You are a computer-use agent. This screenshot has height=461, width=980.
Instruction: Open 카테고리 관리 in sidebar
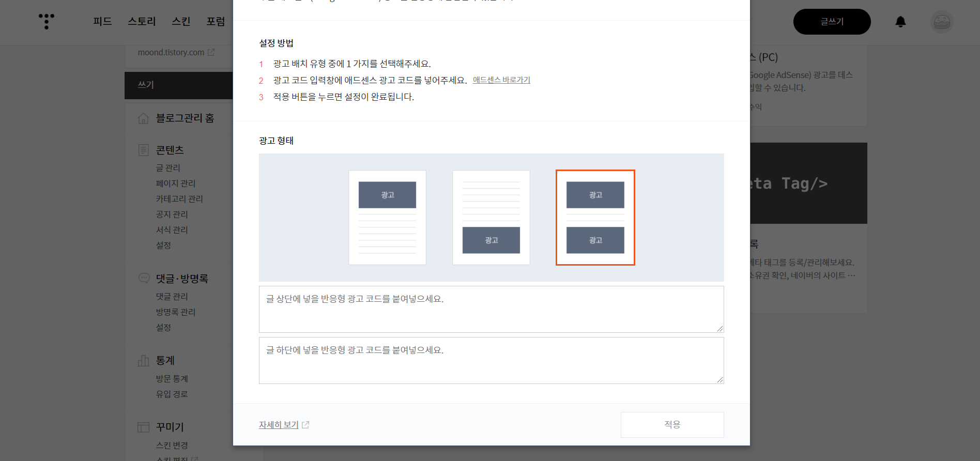pyautogui.click(x=179, y=199)
